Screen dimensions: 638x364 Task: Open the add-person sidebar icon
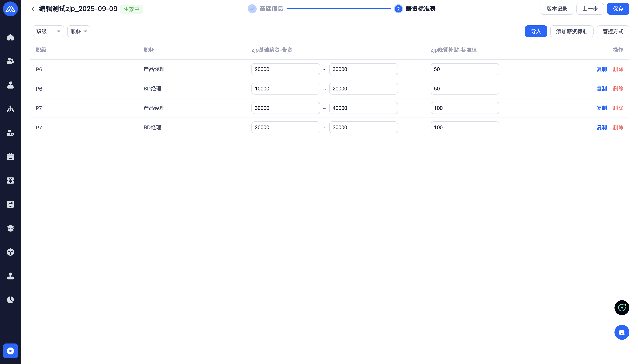pyautogui.click(x=10, y=133)
